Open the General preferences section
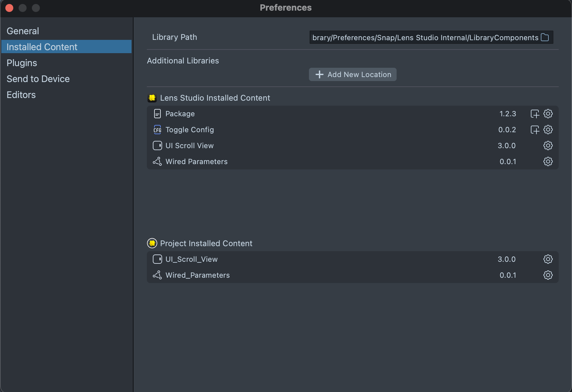Screen dimensions: 572x392 pyautogui.click(x=23, y=31)
